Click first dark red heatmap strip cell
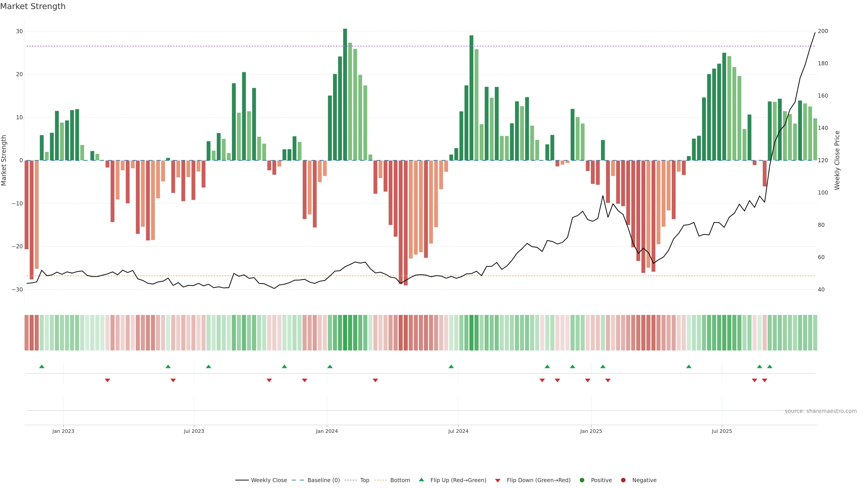Image resolution: width=868 pixels, height=488 pixels. click(x=27, y=333)
